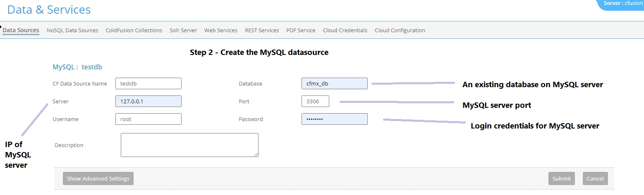The image size is (644, 195).
Task: Cancel the datasource creation
Action: point(595,178)
